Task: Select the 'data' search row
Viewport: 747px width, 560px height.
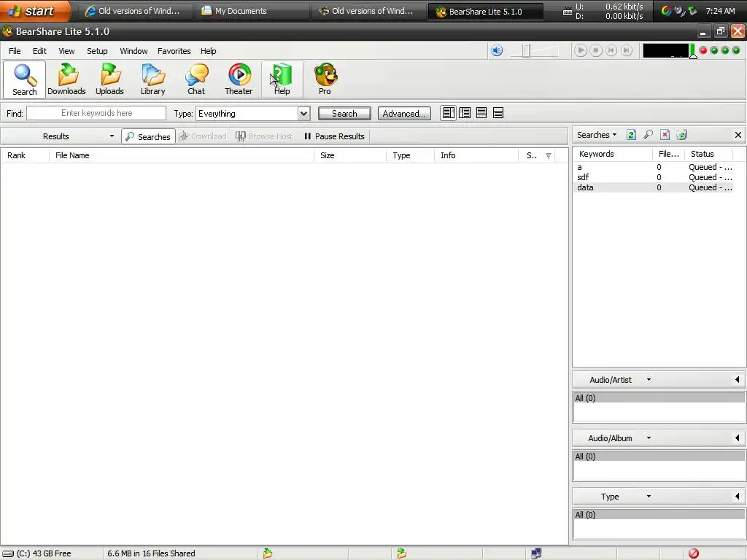Action: click(x=654, y=187)
